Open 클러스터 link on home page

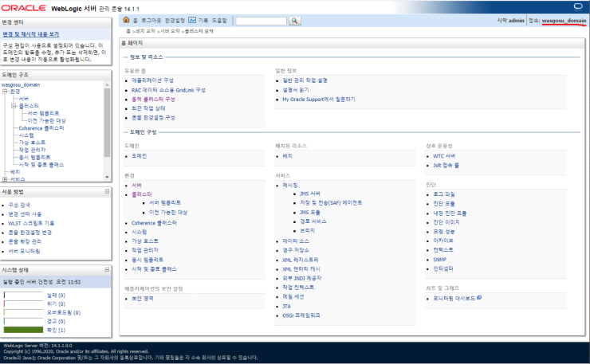142,194
